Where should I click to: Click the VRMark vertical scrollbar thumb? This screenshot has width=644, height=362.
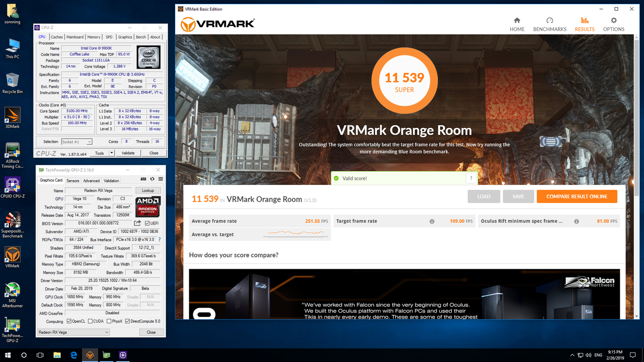[636, 117]
